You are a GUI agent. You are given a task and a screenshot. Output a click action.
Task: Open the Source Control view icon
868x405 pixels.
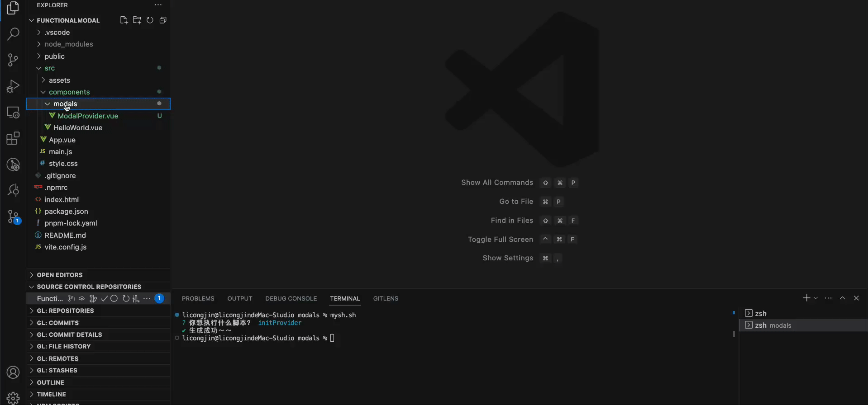pyautogui.click(x=13, y=60)
